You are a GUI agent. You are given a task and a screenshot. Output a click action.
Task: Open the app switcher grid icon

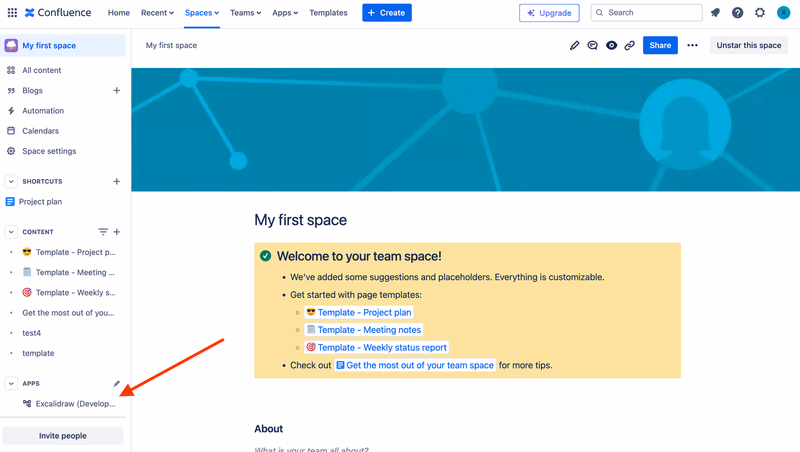pyautogui.click(x=12, y=13)
